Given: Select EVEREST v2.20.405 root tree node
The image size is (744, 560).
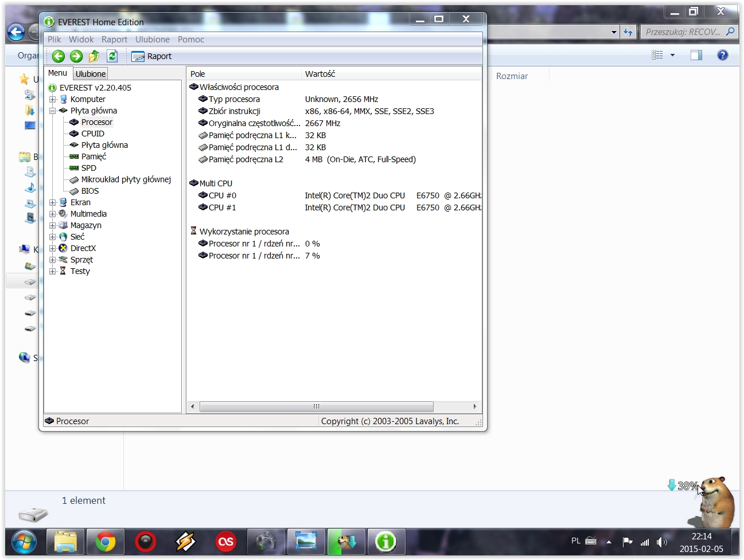Looking at the screenshot, I should point(95,88).
